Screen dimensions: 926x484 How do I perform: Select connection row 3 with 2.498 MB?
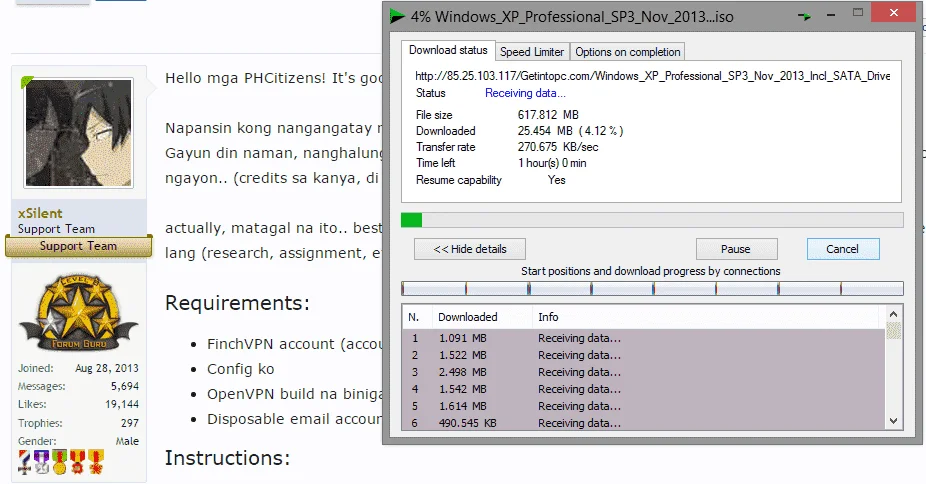tap(644, 372)
